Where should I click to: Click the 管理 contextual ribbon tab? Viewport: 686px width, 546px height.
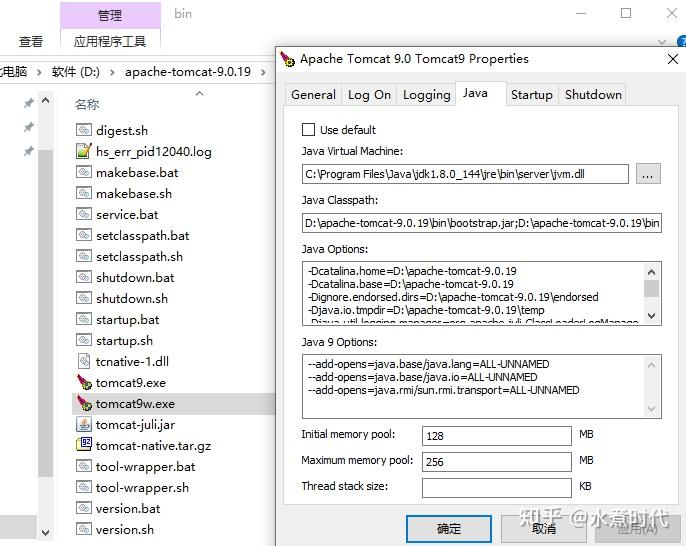pyautogui.click(x=110, y=15)
